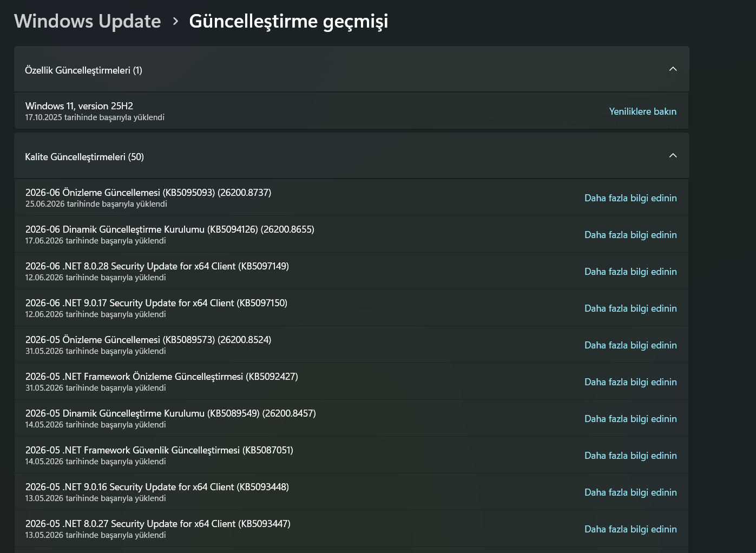This screenshot has height=553, width=756.
Task: Open more info for KB5087051 update
Action: pos(630,456)
